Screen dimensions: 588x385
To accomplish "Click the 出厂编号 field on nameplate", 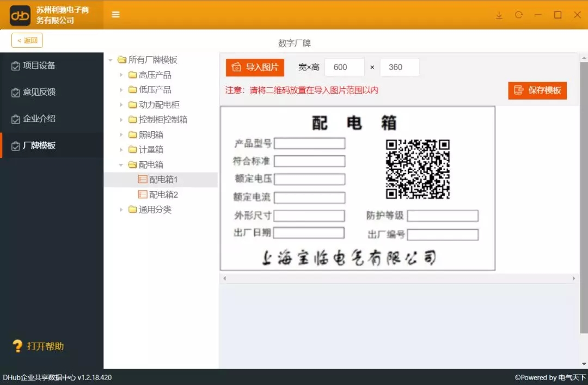I will pyautogui.click(x=443, y=235).
